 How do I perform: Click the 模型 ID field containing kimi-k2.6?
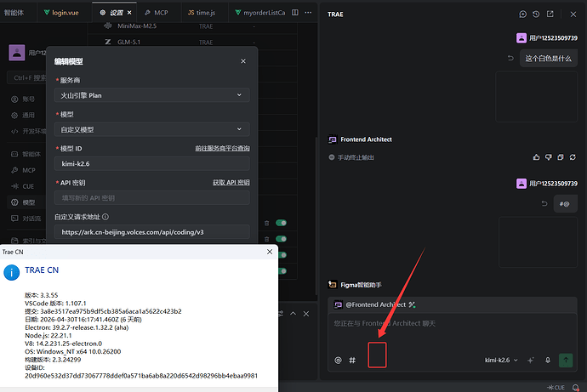point(152,163)
